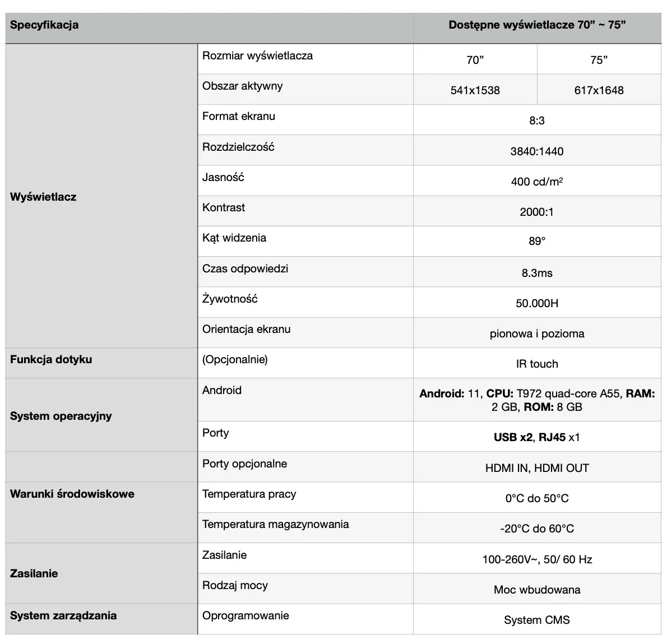
Task: Click the 50.000H lifespan value
Action: coord(536,303)
